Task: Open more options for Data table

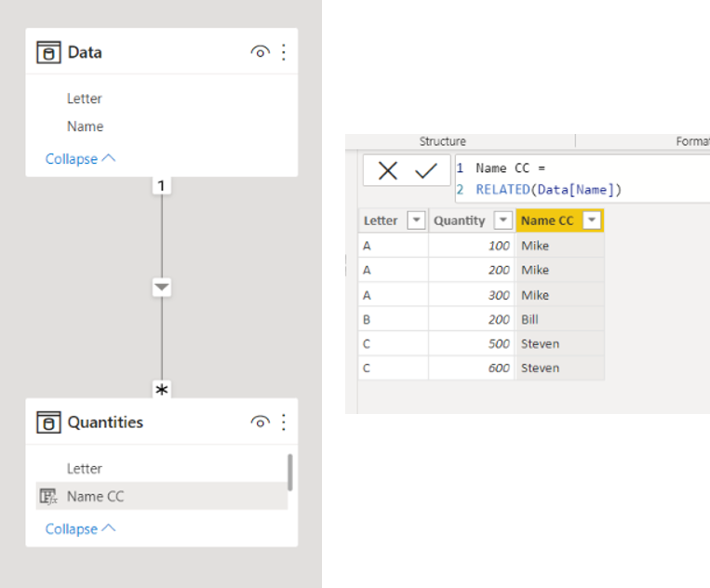Action: click(284, 52)
